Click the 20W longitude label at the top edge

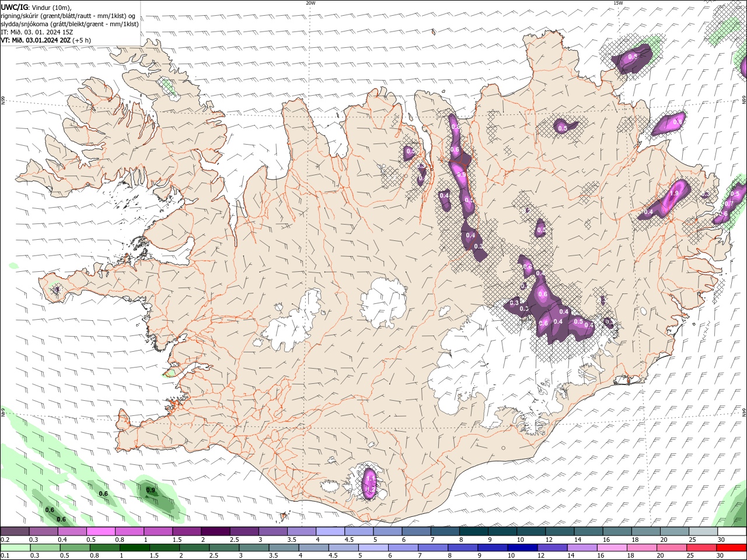[310, 3]
